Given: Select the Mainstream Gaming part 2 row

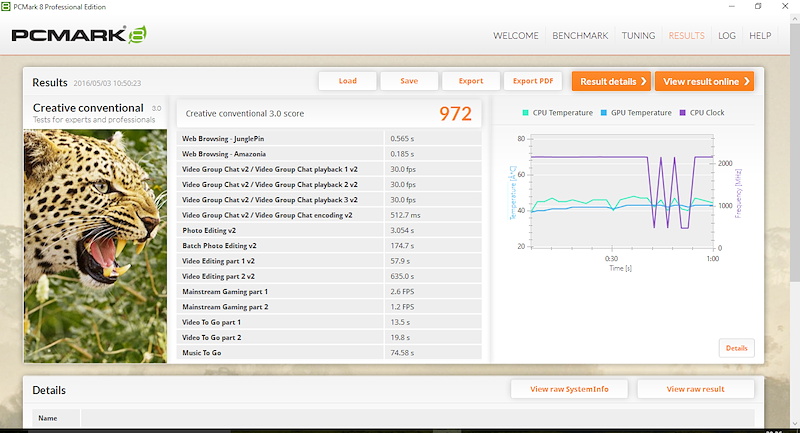Looking at the screenshot, I should click(329, 307).
